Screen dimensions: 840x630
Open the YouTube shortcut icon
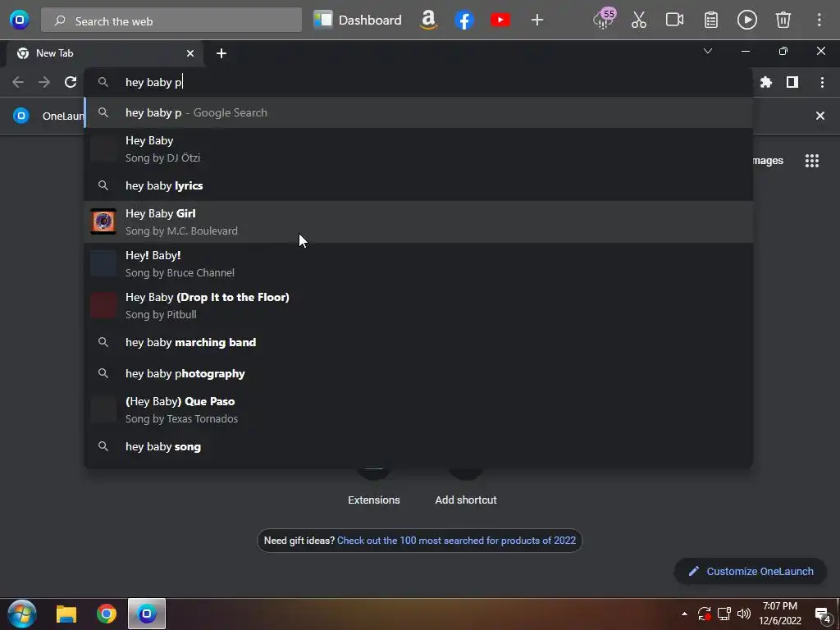[x=500, y=21]
